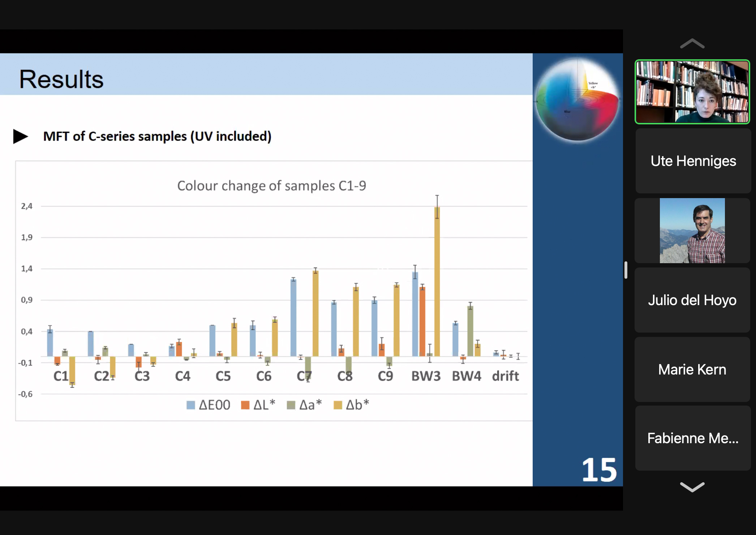Click Ute Henniges participant tile
Image resolution: width=756 pixels, height=535 pixels.
coord(693,161)
